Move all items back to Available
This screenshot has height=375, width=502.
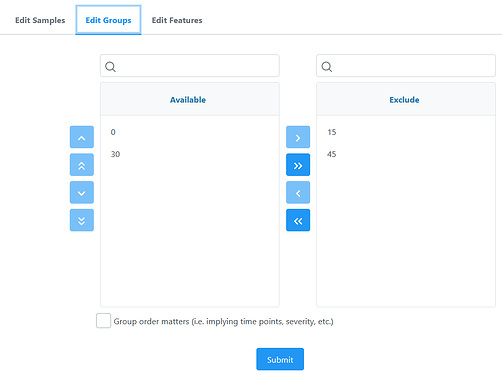coord(298,220)
